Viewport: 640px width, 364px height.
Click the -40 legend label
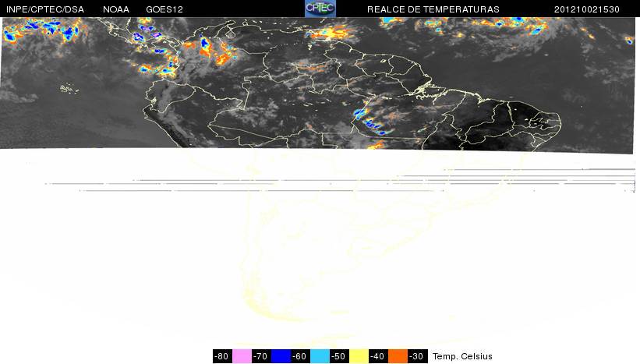[378, 356]
